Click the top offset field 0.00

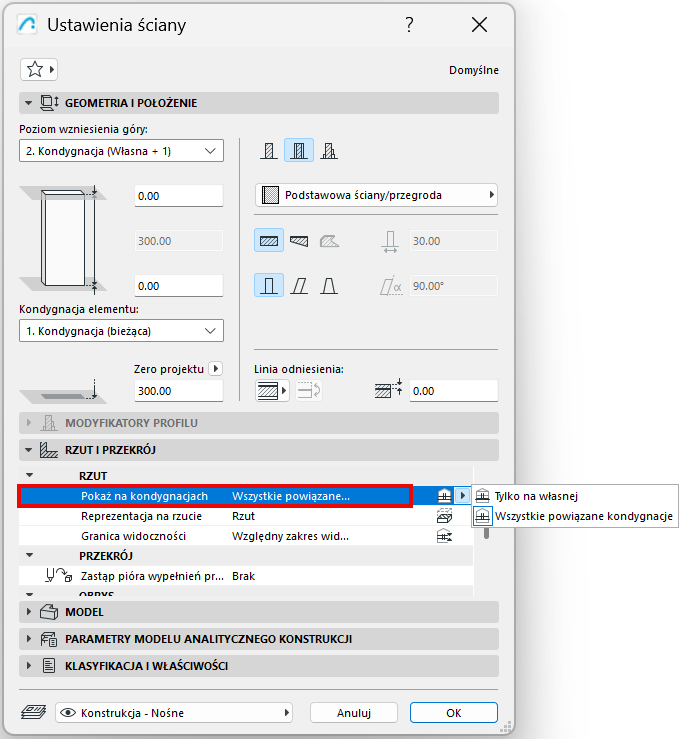coord(179,196)
